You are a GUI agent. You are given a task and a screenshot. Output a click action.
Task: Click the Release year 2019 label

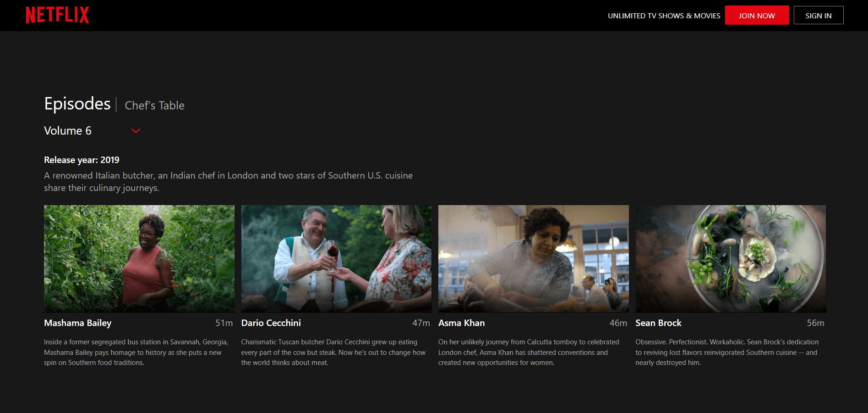tap(82, 160)
